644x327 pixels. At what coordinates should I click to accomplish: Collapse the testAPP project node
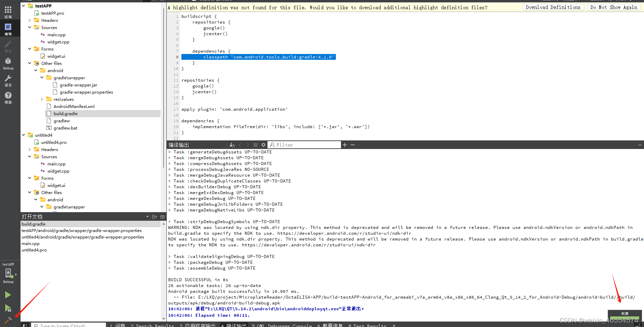pos(24,6)
